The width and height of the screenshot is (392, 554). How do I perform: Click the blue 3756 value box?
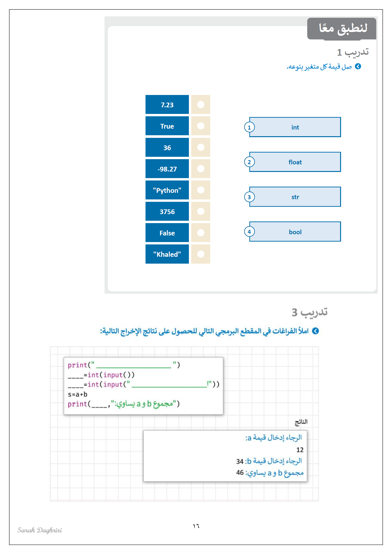coord(167,211)
